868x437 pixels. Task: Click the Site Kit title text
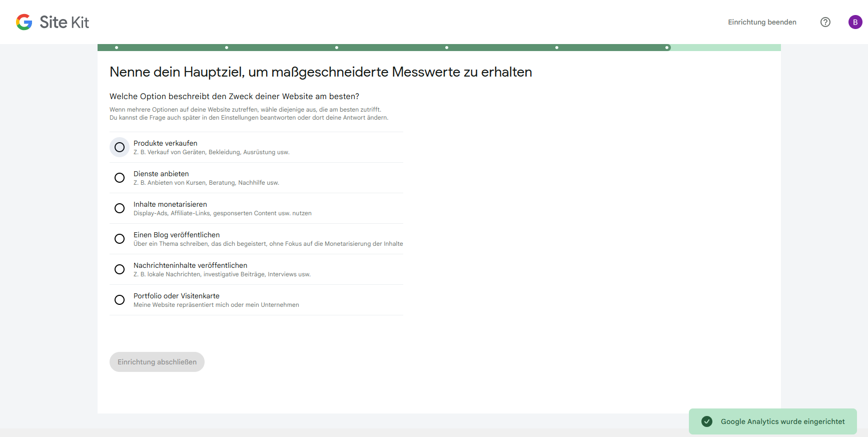point(64,22)
